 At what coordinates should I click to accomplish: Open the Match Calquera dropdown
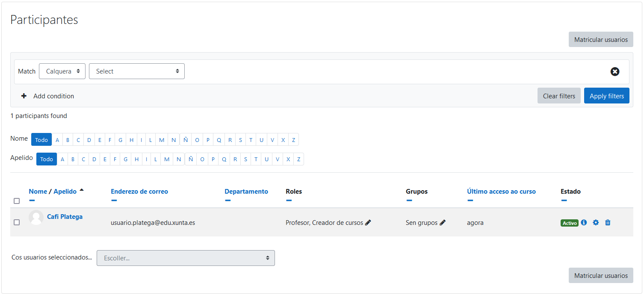62,71
